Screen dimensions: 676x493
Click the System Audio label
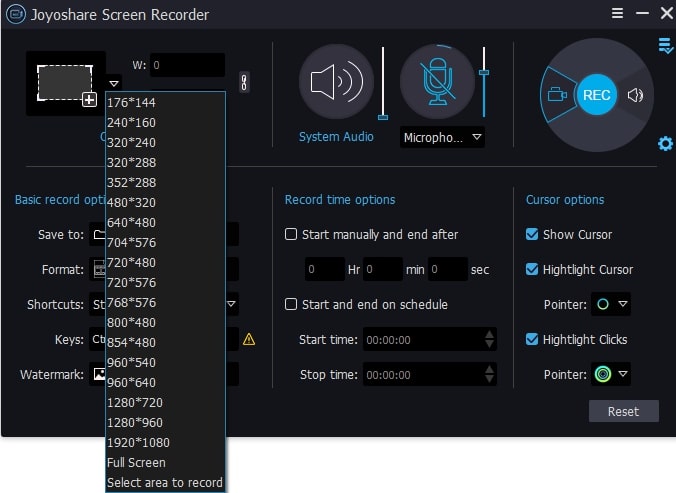(336, 137)
